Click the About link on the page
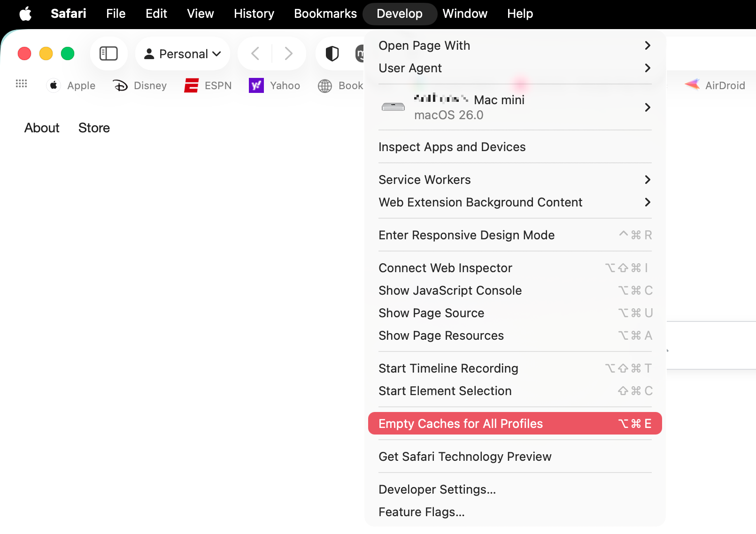 click(42, 128)
